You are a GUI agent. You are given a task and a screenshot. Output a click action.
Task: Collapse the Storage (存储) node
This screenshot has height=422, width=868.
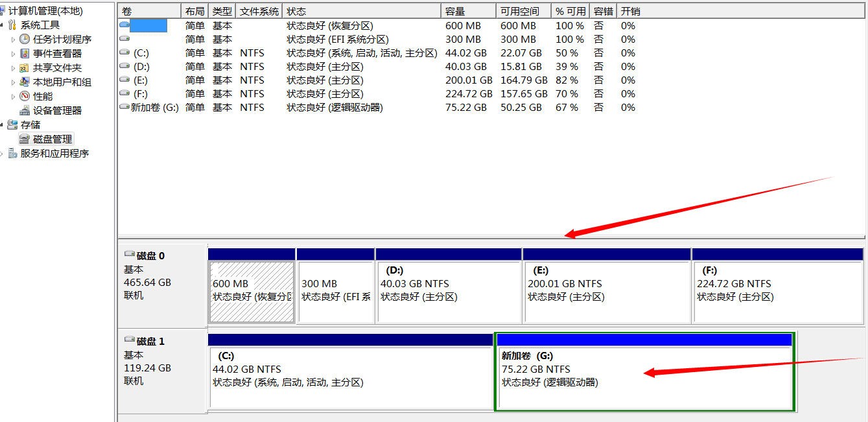3,125
